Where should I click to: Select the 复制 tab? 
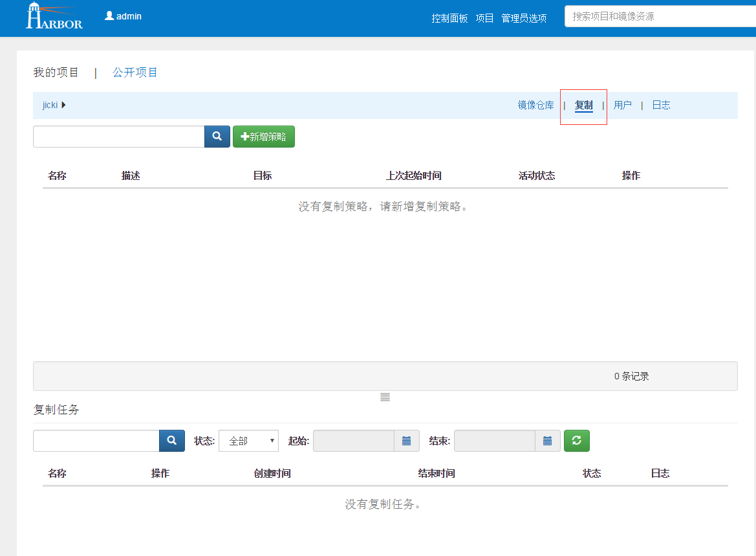583,105
